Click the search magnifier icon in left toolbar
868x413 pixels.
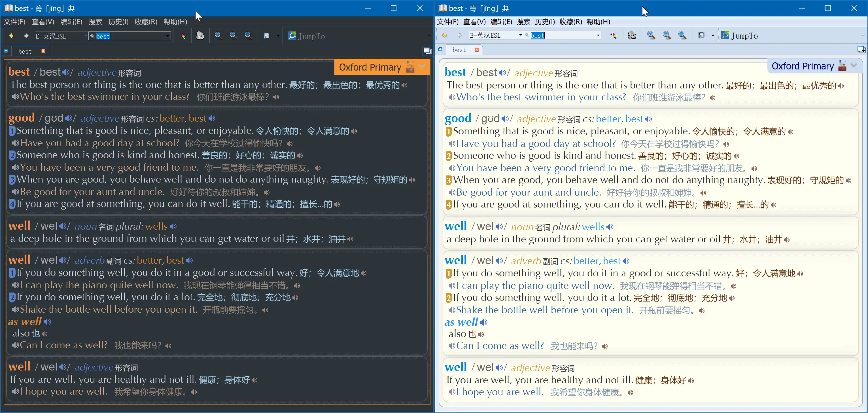point(249,36)
